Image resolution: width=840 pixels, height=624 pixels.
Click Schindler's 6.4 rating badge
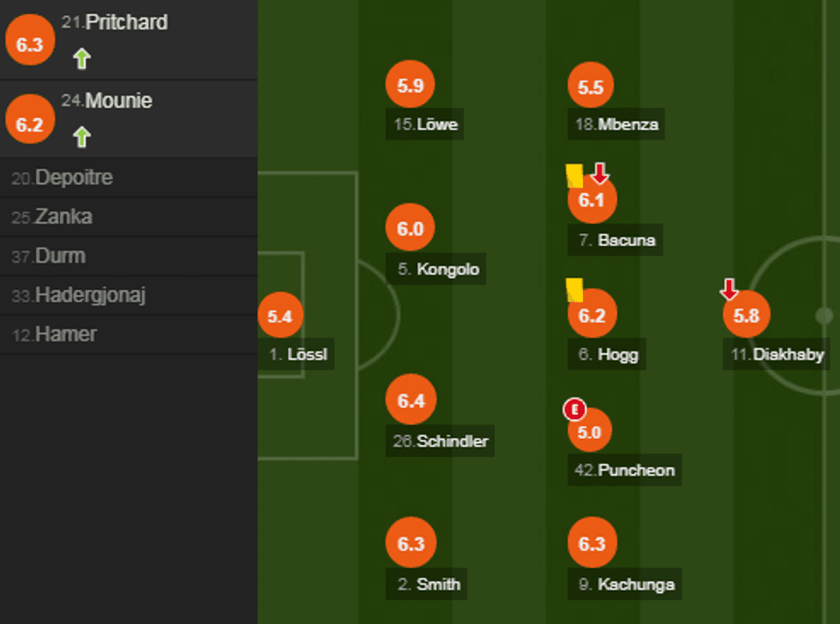pyautogui.click(x=411, y=400)
